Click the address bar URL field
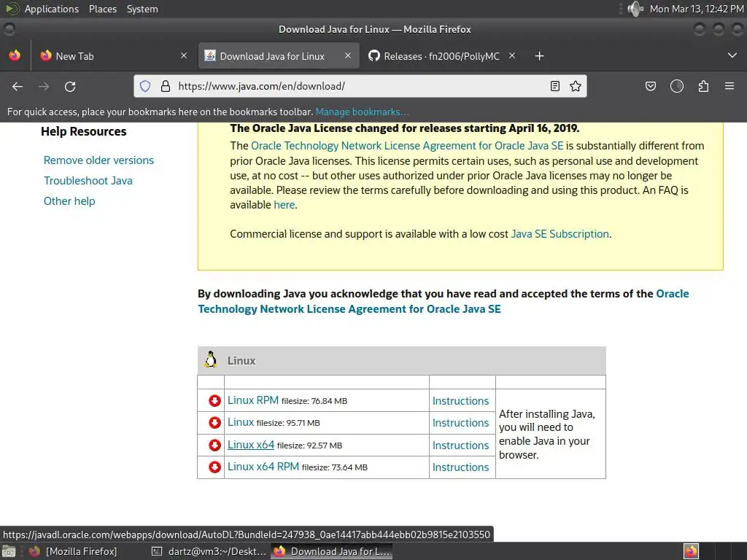This screenshot has height=560, width=747. tap(360, 86)
